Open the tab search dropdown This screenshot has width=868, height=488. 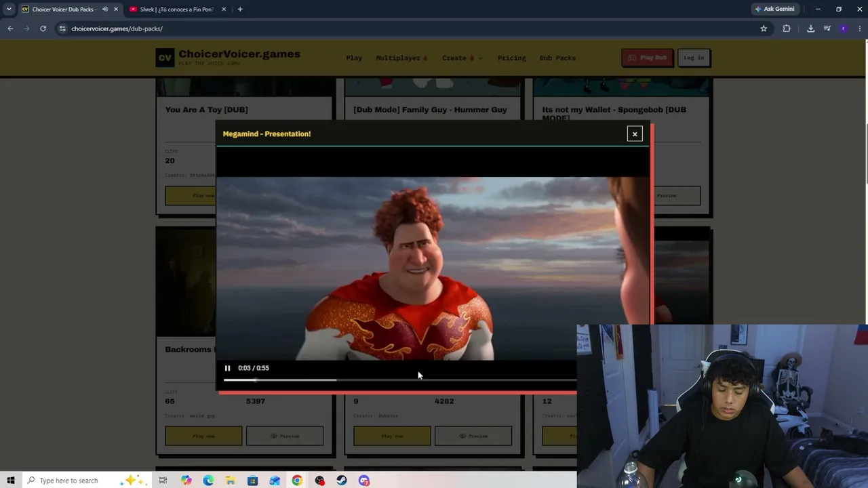coord(9,9)
